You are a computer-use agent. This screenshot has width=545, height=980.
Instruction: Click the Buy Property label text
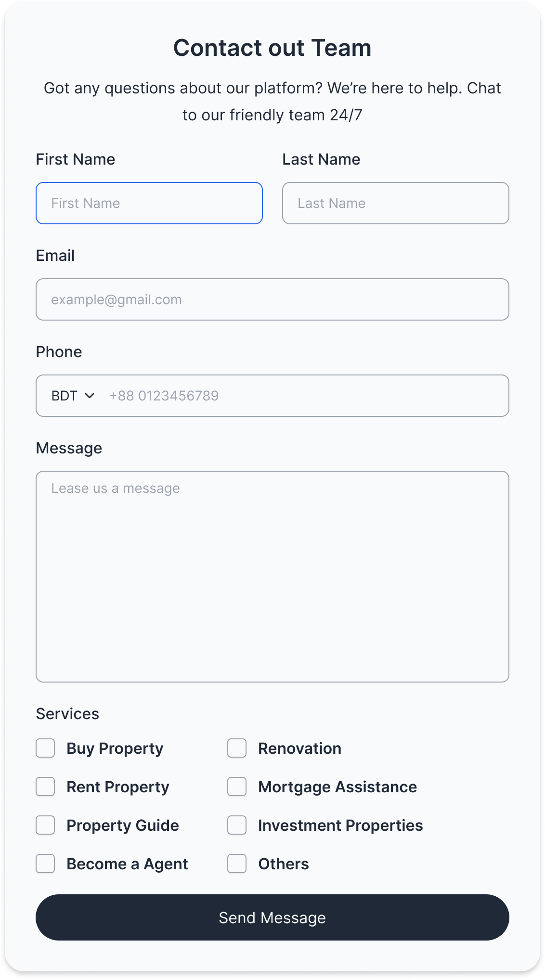pos(115,748)
